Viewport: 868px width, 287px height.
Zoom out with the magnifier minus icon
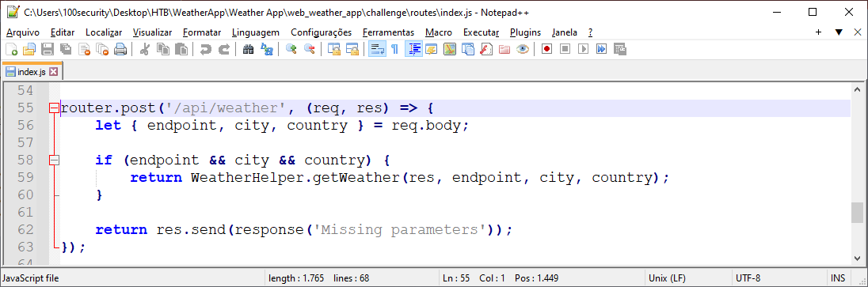tap(310, 49)
